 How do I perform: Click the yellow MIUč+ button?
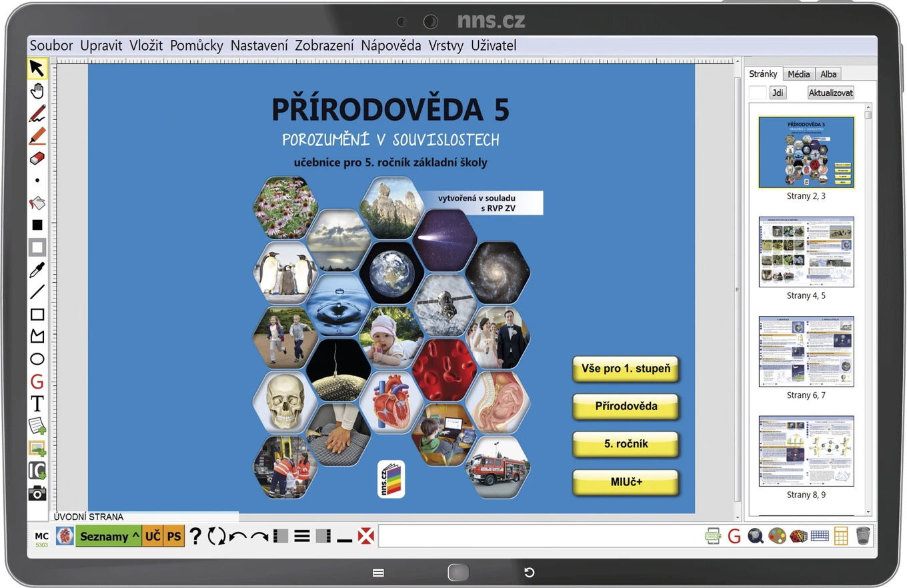[x=626, y=482]
